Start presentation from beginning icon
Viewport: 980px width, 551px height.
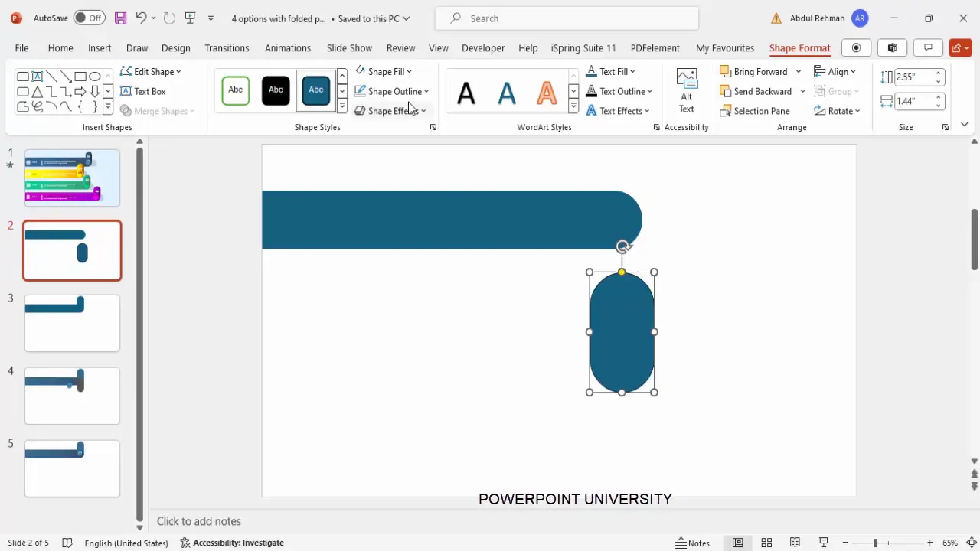click(190, 18)
